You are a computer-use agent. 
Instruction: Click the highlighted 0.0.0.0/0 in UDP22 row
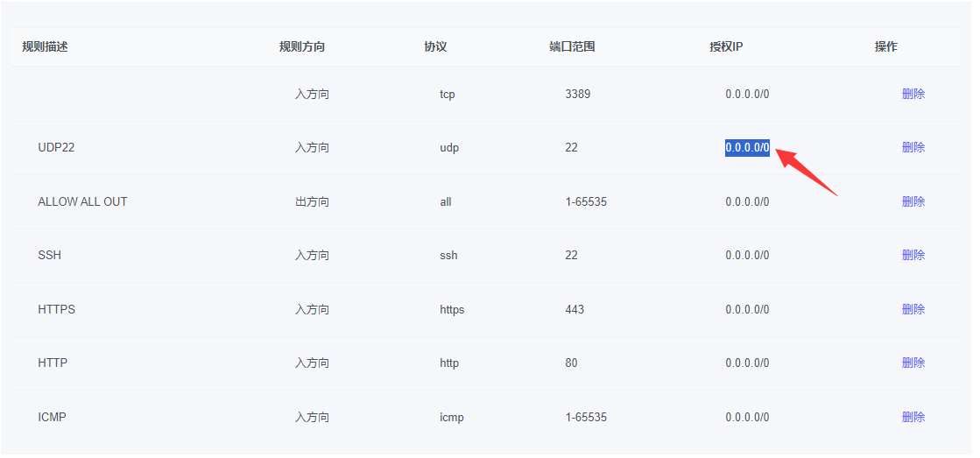pyautogui.click(x=747, y=148)
